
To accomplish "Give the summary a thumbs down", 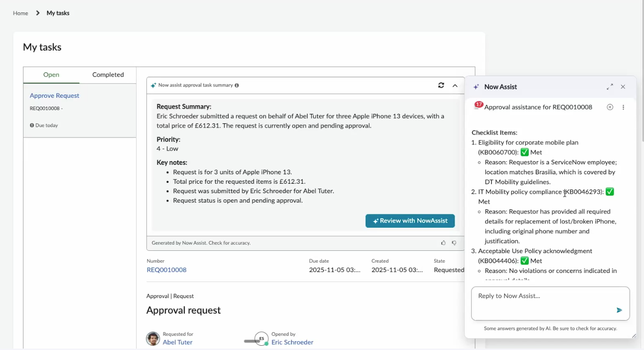I will tap(454, 243).
